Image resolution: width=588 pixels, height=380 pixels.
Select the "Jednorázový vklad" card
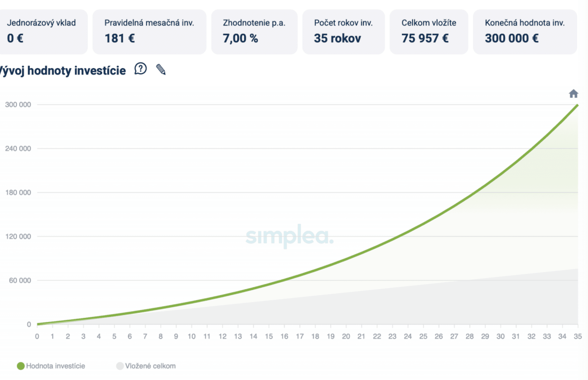coord(42,31)
